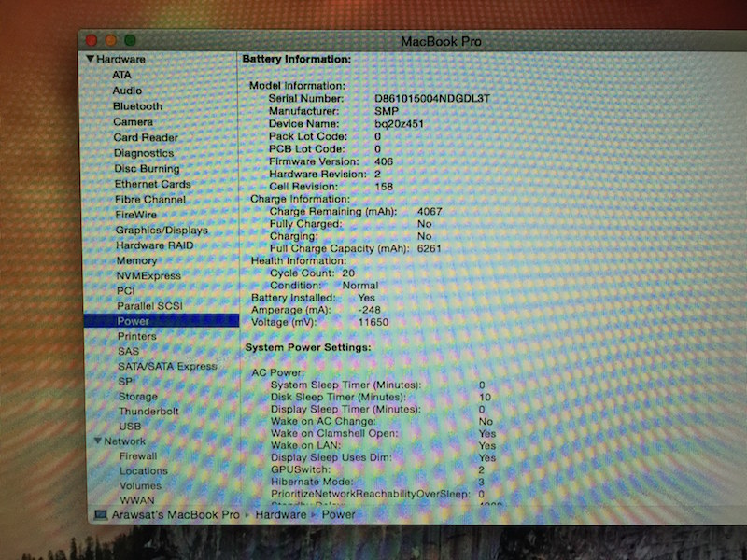Open the Storage entry
Screen dimensions: 747x560
138,396
